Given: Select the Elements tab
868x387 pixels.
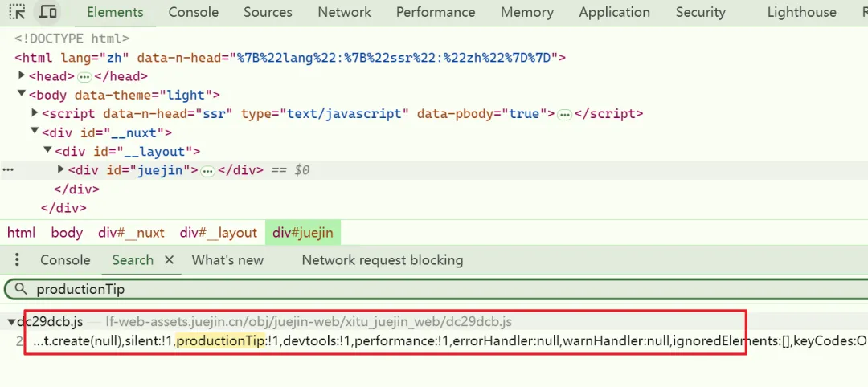Looking at the screenshot, I should [115, 12].
